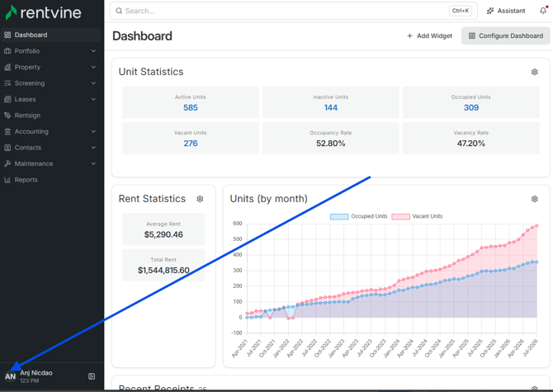Toggle Vacant Units legend in chart
553x392 pixels.
(417, 216)
